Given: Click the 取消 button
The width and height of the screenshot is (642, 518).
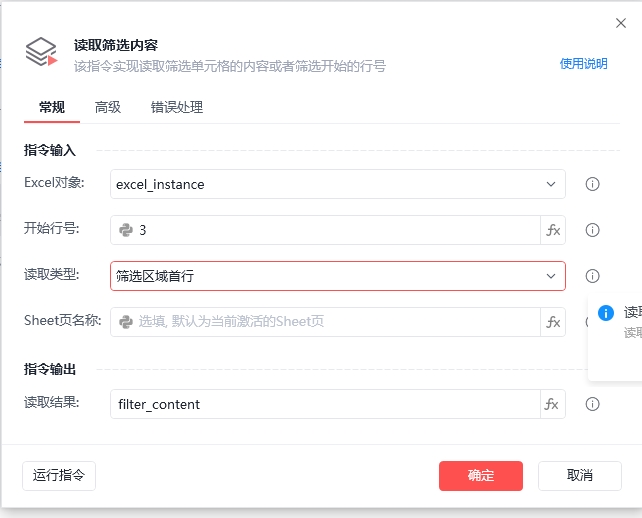Looking at the screenshot, I should click(x=580, y=475).
